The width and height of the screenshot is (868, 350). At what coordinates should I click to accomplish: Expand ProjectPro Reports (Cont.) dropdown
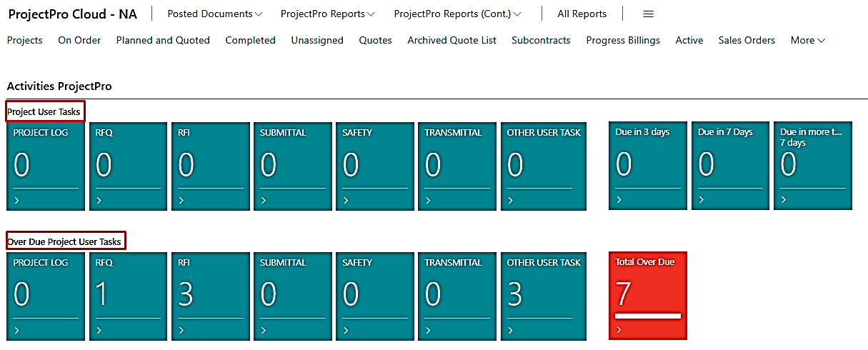coord(457,14)
